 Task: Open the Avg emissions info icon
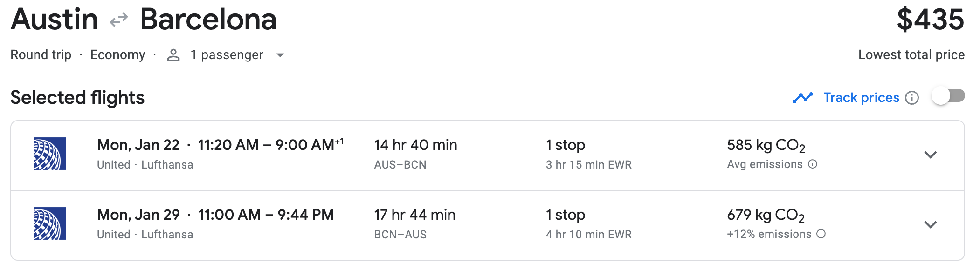click(813, 164)
